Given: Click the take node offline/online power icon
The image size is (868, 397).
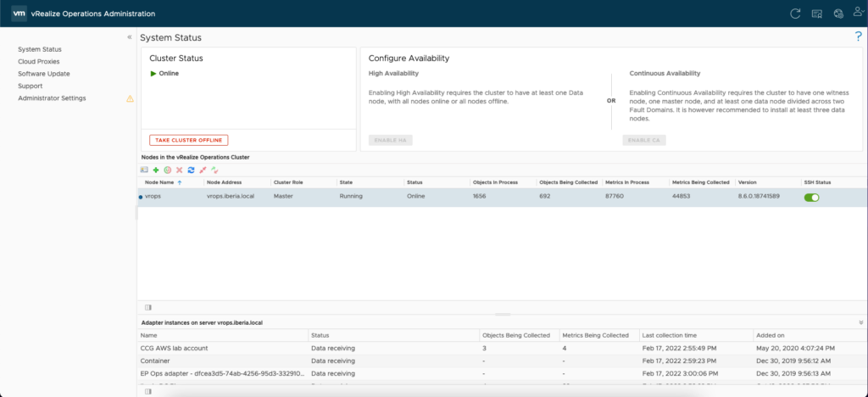Looking at the screenshot, I should pos(167,170).
